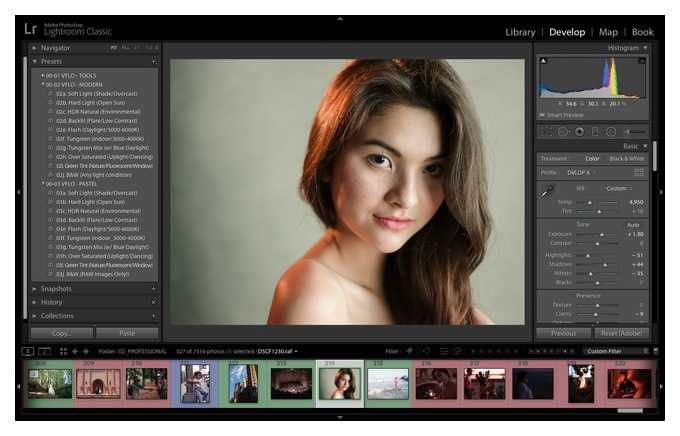The height and width of the screenshot is (436, 680).
Task: Select the Radial Filter tool
Action: 611,132
